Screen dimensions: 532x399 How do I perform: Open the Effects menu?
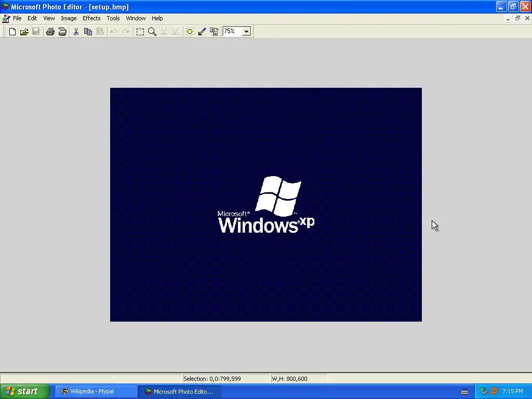[x=91, y=18]
